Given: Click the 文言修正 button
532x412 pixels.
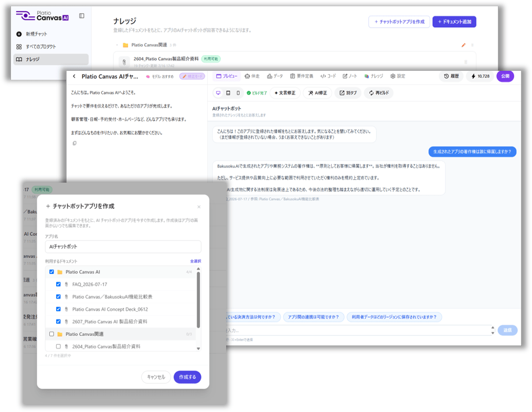Looking at the screenshot, I should (x=285, y=93).
